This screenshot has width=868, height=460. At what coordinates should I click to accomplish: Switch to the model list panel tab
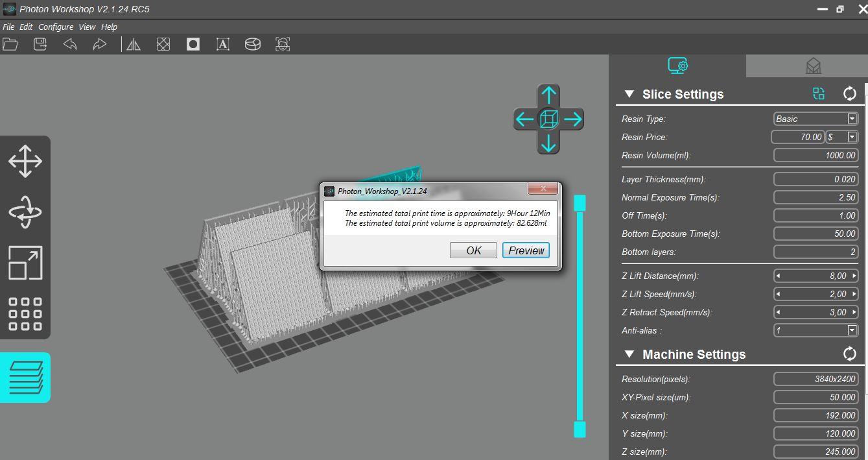point(813,66)
